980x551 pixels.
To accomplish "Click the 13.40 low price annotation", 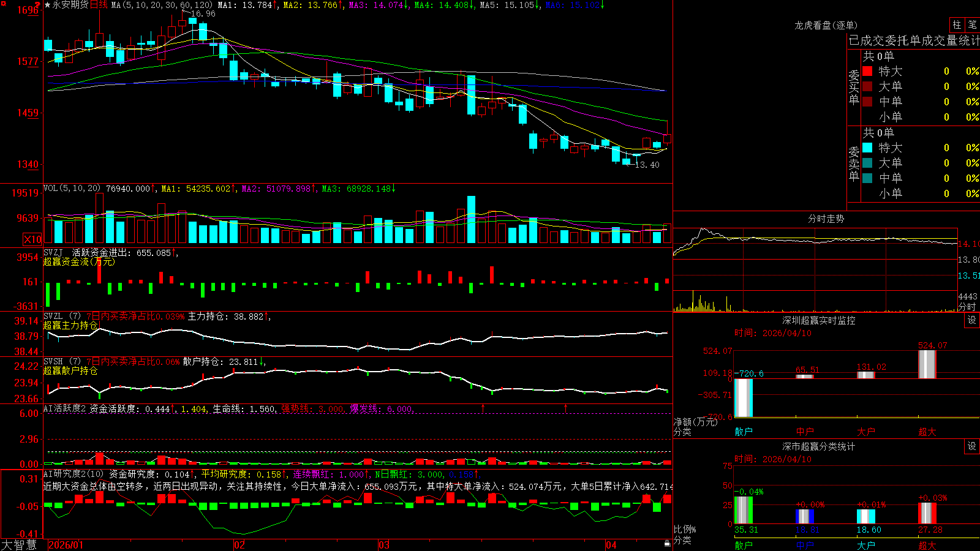I will 647,165.
